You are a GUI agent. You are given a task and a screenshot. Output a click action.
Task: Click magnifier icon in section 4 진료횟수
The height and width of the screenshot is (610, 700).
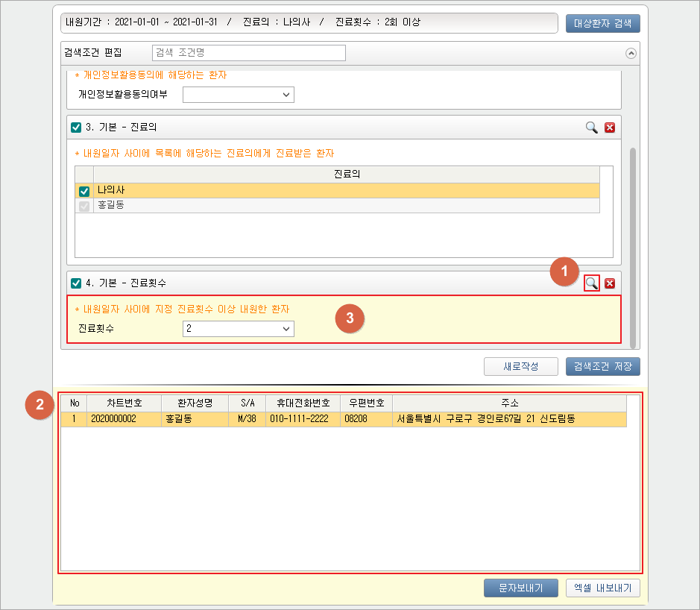(x=591, y=283)
